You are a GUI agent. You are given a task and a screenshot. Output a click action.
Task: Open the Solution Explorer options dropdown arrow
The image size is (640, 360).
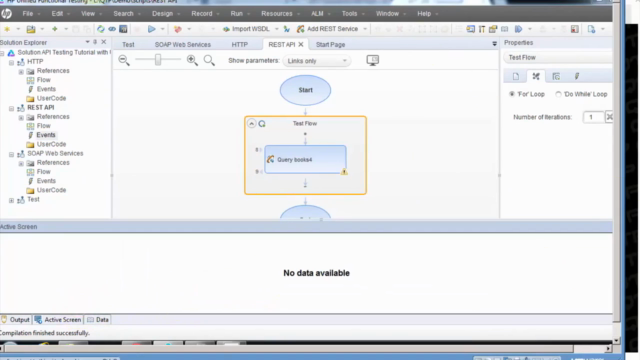tap(87, 42)
